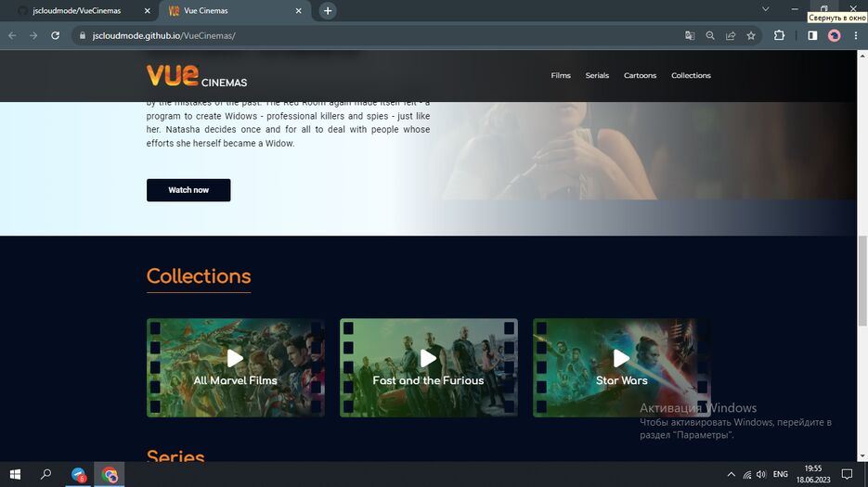Open the Serials navigation link
The height and width of the screenshot is (487, 868).
tap(597, 75)
